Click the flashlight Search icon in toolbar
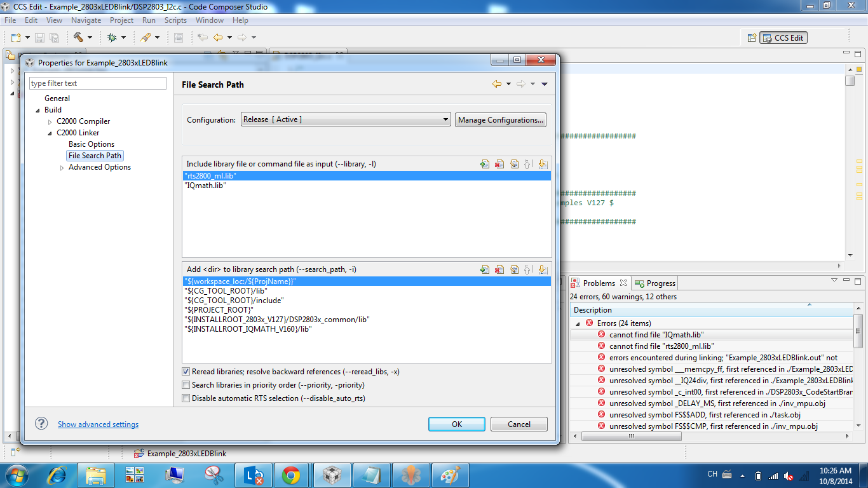 (146, 37)
